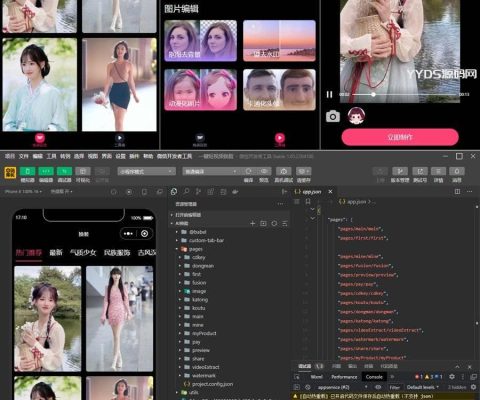Image resolution: width=480 pixels, height=400 pixels.
Task: Click the clear cache (清缓存) toolbar icon
Action: click(x=304, y=171)
